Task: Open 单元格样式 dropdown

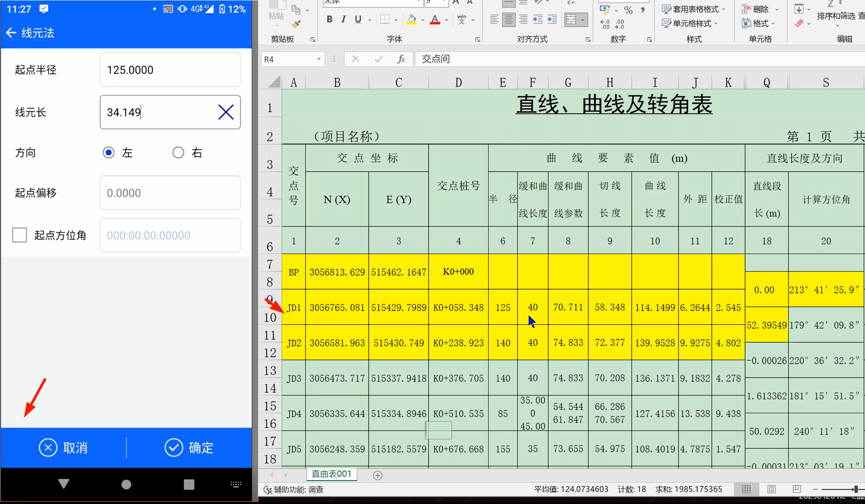Action: [689, 24]
